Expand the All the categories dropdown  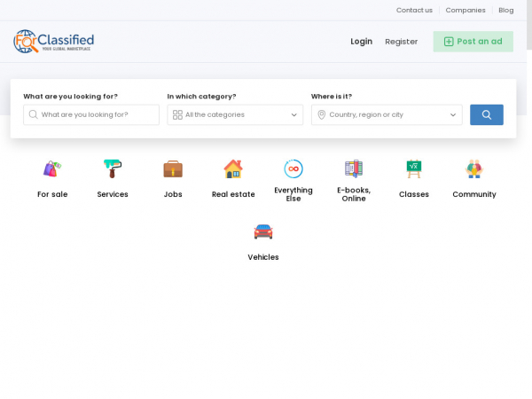coord(235,114)
